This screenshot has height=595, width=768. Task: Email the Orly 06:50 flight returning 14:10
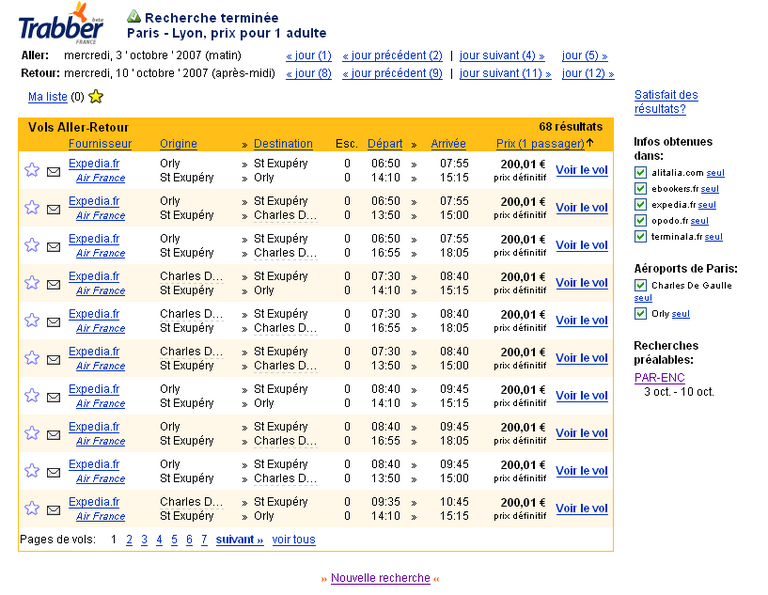coord(53,172)
